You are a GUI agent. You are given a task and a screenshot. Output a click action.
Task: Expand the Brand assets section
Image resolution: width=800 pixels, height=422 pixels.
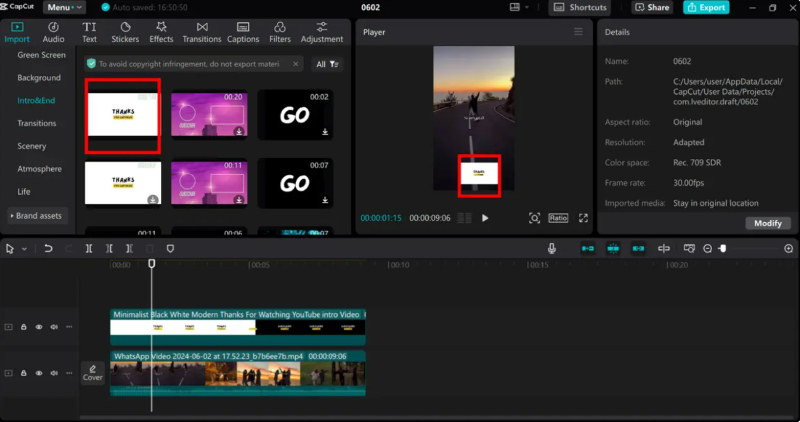pyautogui.click(x=36, y=215)
